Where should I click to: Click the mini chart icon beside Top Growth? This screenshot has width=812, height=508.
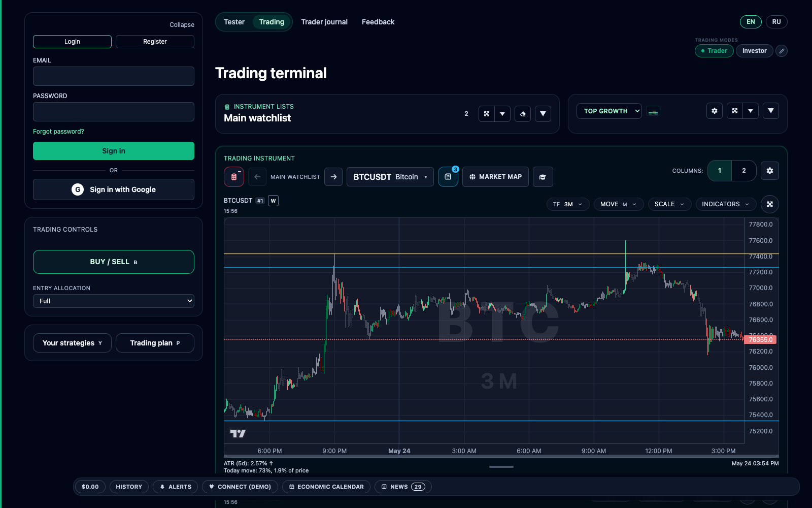coord(653,111)
